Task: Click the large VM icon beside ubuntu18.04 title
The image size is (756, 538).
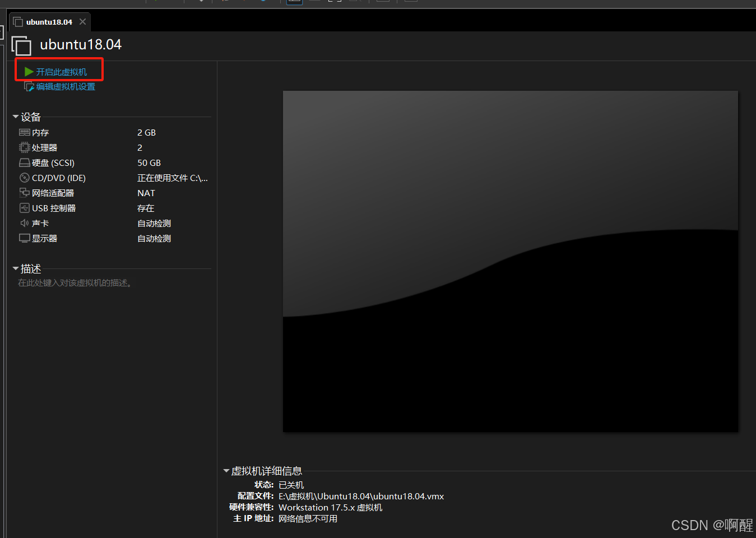Action: (x=21, y=45)
